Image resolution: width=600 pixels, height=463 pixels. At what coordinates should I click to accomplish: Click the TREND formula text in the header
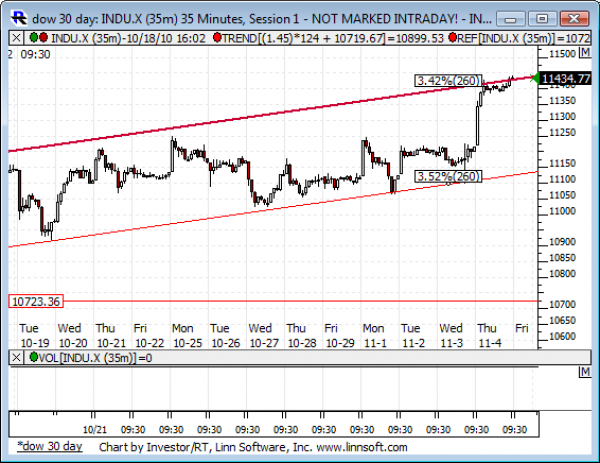point(333,38)
